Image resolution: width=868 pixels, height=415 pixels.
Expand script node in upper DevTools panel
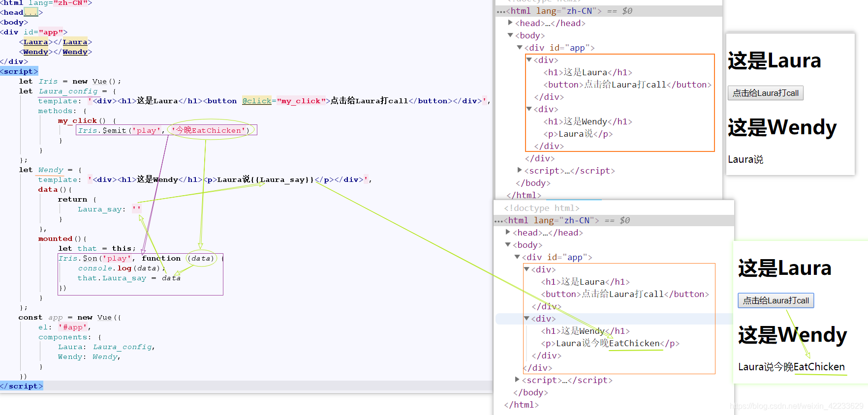[x=520, y=170]
